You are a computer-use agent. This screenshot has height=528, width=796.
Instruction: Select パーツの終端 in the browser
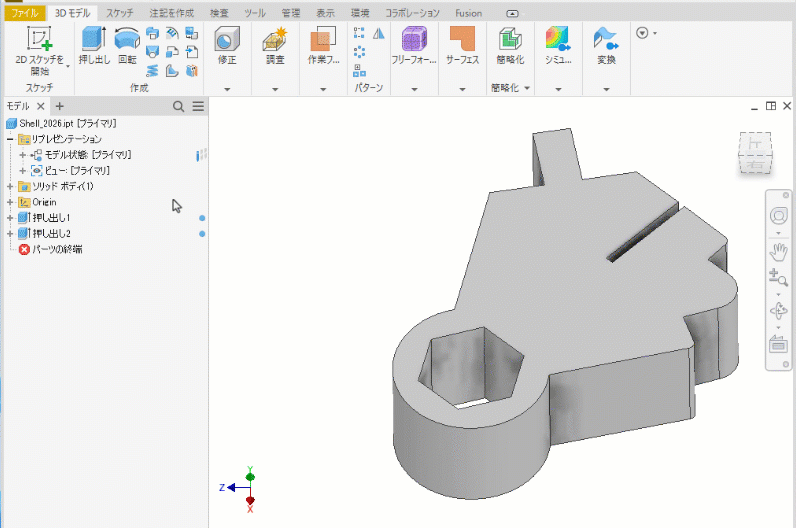tap(51, 249)
